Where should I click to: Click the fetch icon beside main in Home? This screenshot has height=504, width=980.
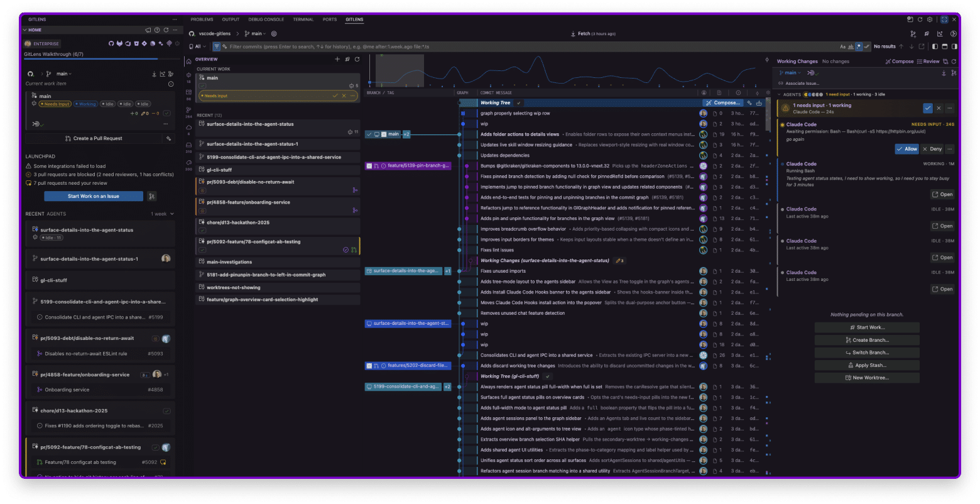tap(154, 74)
